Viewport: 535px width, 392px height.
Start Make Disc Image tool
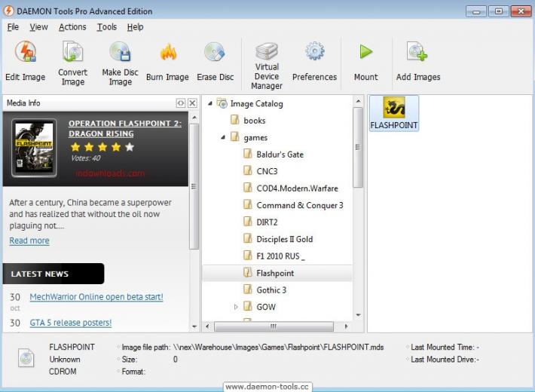click(120, 63)
